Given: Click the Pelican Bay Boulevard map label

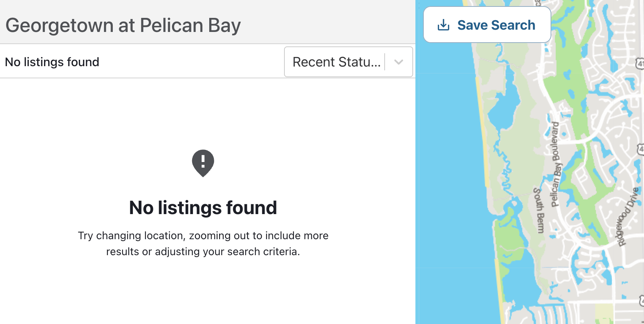Looking at the screenshot, I should pos(555,164).
